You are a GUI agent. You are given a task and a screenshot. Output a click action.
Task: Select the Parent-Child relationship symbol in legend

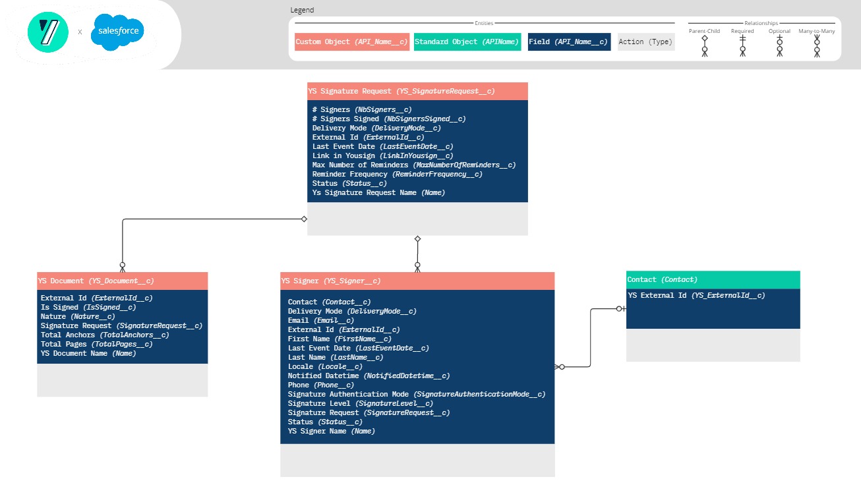click(x=704, y=46)
